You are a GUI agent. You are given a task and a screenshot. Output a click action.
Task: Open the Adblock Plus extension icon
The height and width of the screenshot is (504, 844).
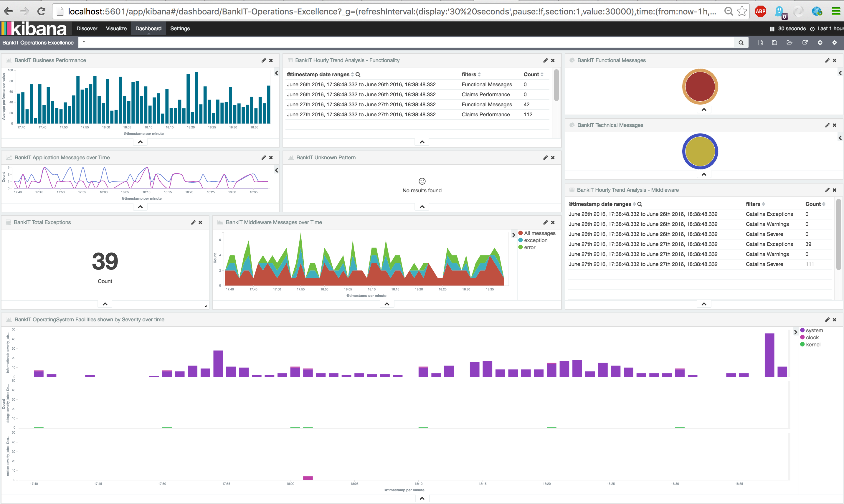pos(760,11)
